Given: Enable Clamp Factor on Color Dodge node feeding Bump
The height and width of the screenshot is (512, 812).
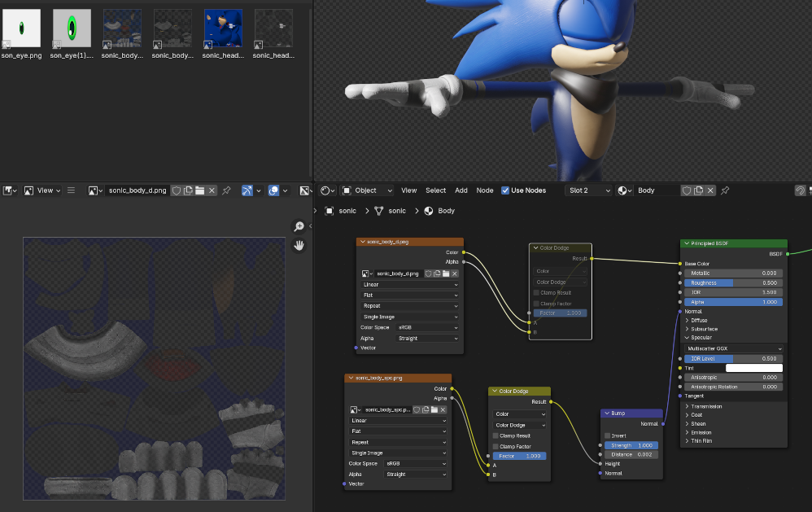Looking at the screenshot, I should pos(495,447).
